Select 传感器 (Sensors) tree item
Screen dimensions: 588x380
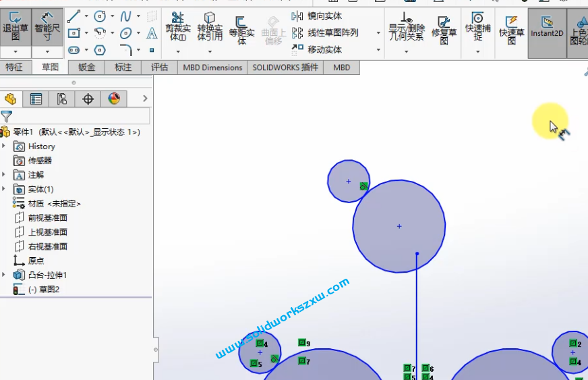pos(33,161)
